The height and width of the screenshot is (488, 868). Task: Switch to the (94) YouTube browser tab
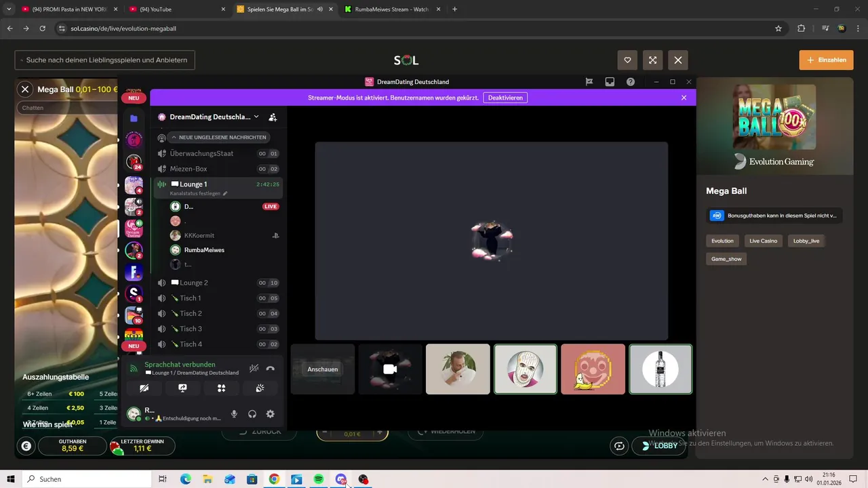(178, 9)
